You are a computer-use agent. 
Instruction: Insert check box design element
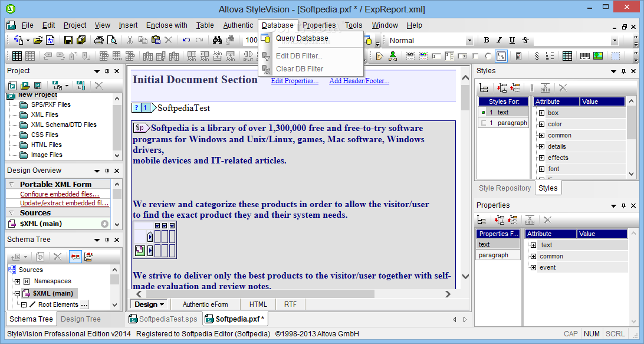click(475, 56)
